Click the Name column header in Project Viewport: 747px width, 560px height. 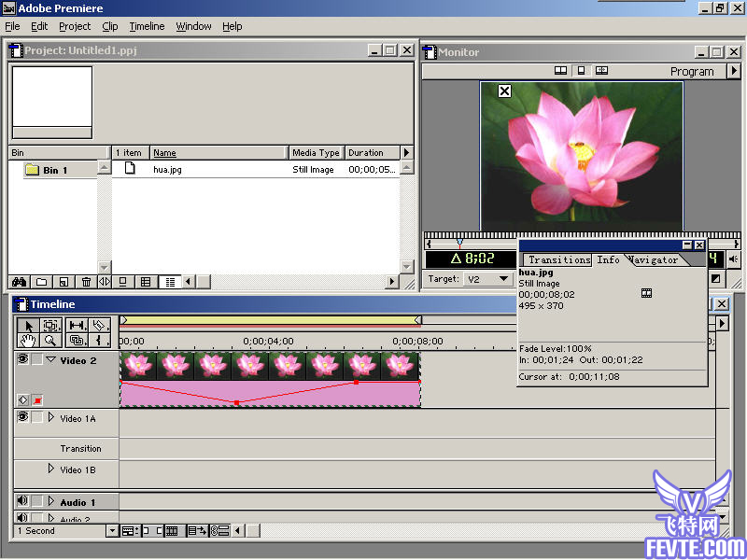[x=164, y=152]
